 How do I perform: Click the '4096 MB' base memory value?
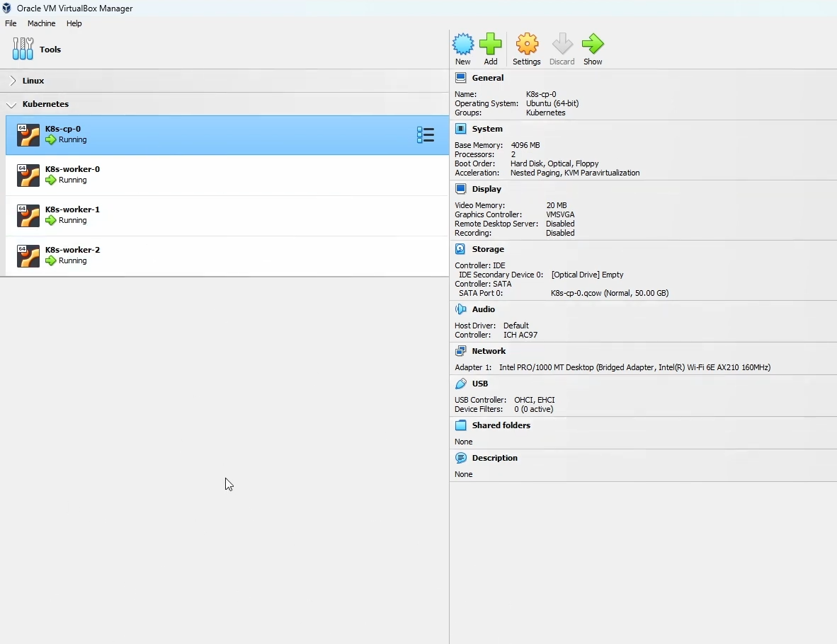pos(525,145)
